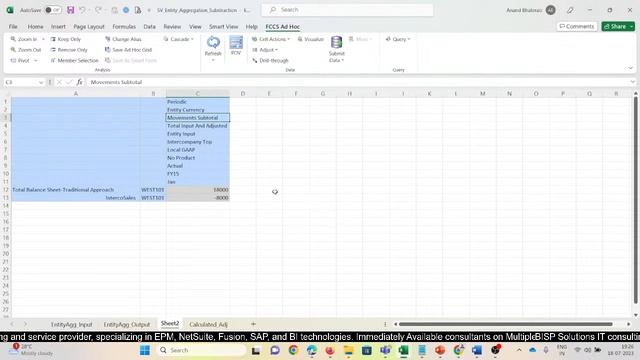Click Zoom Out in the Analysis group
Screen dimensions: 640x360
[x=26, y=50]
